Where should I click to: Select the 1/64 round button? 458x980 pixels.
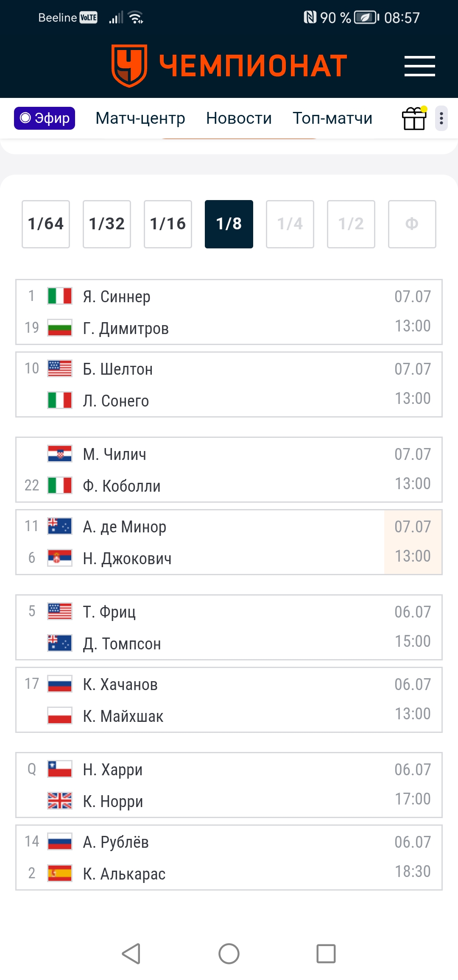click(46, 224)
